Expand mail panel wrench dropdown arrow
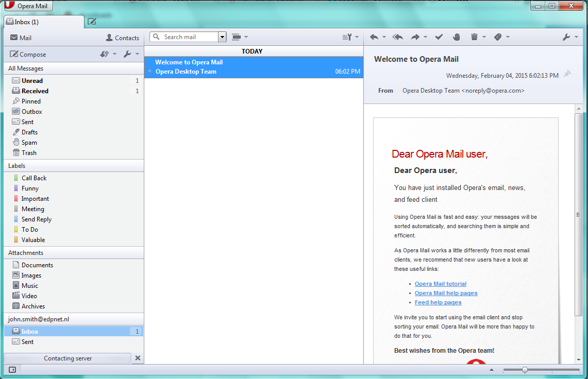Image resolution: width=588 pixels, height=379 pixels. tap(137, 55)
